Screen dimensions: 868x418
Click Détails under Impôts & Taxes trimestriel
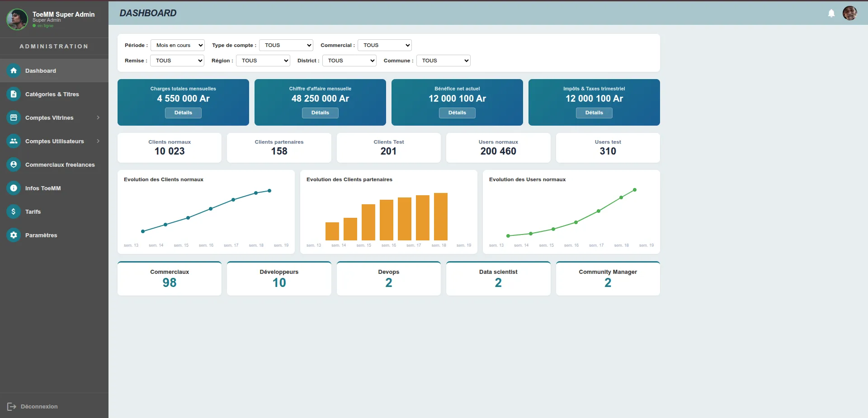(x=594, y=113)
